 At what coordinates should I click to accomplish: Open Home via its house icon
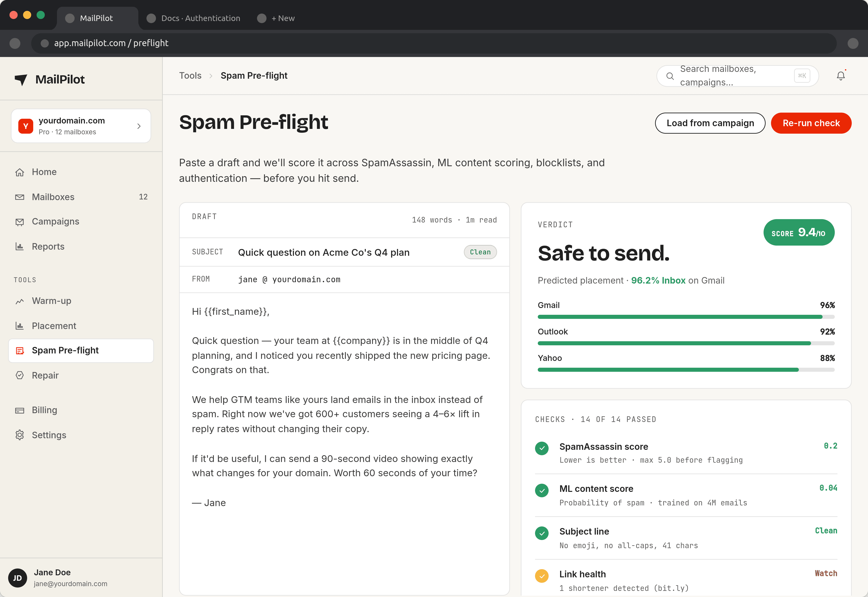(20, 172)
